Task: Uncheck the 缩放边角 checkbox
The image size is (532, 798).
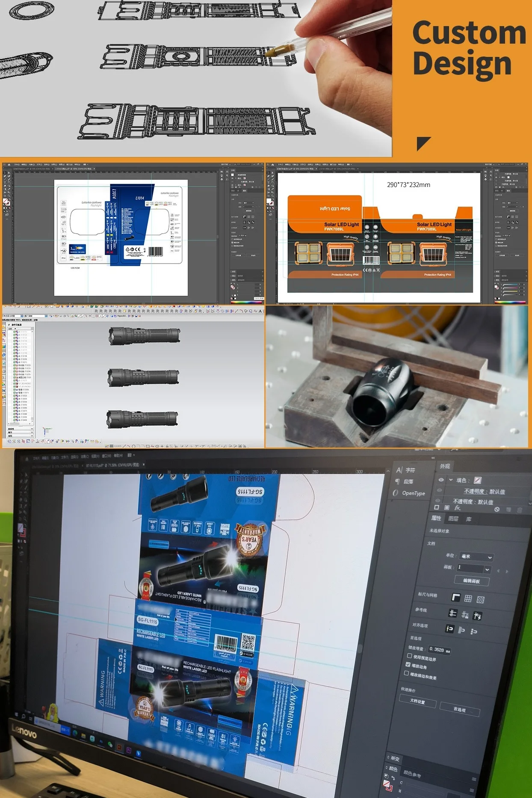Action: coord(408,665)
